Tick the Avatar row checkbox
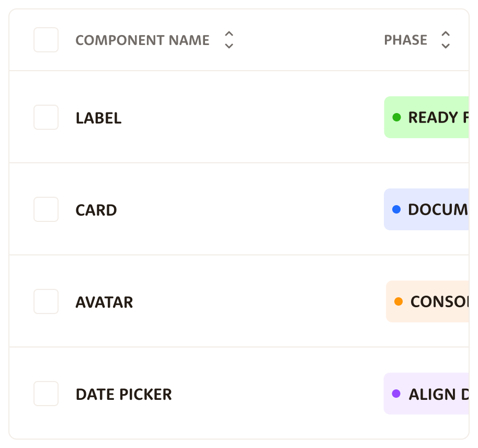This screenshot has width=478, height=448. [46, 301]
